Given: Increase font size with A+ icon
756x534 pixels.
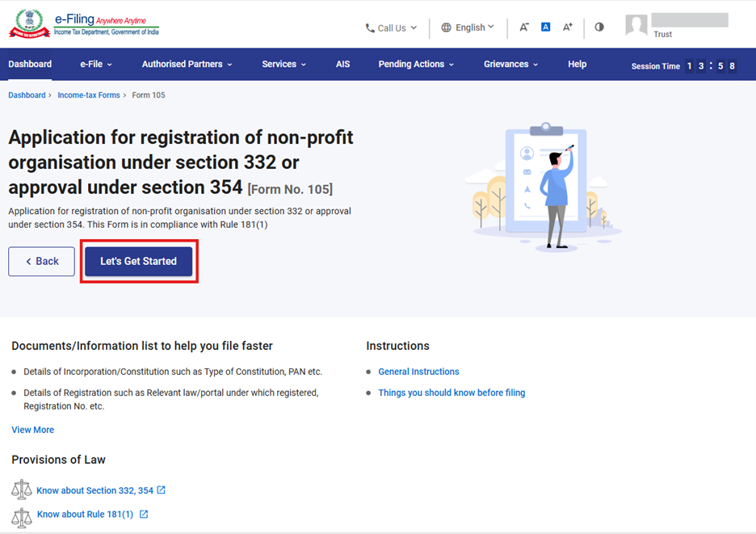Looking at the screenshot, I should pos(568,27).
